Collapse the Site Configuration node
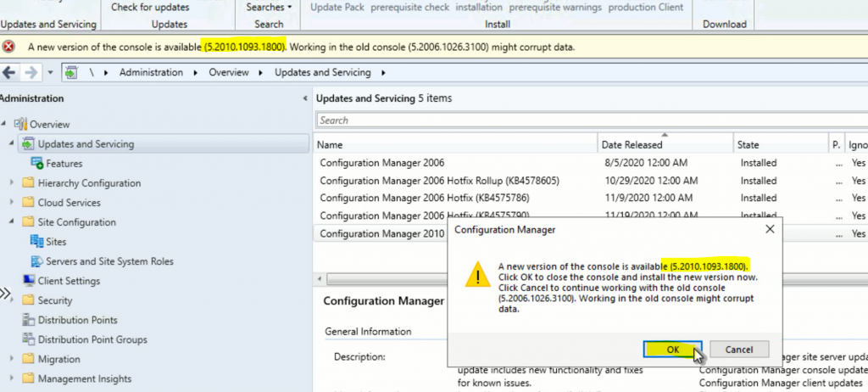 12,221
